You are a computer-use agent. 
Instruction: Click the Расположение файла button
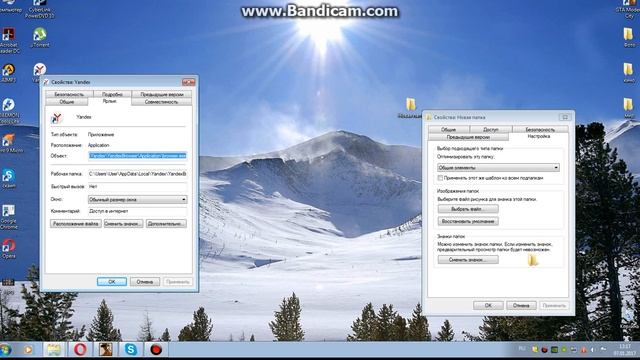[76, 224]
